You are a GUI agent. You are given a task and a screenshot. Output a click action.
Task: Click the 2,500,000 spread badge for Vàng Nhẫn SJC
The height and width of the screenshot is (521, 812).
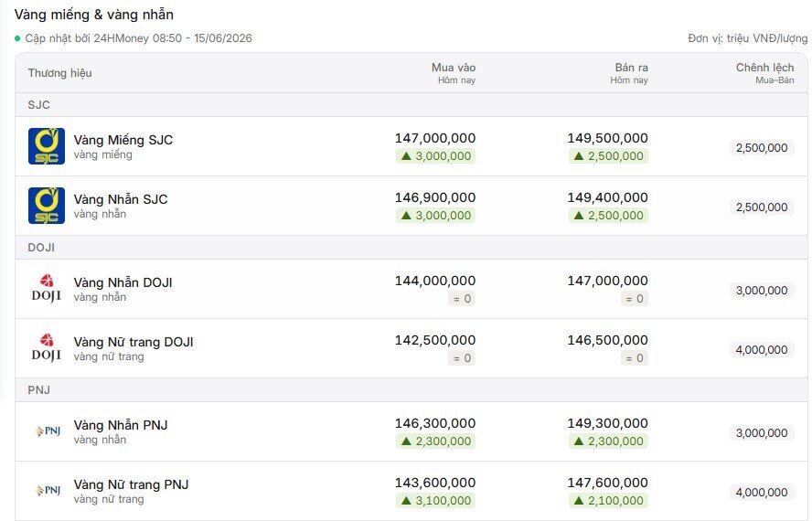point(762,207)
